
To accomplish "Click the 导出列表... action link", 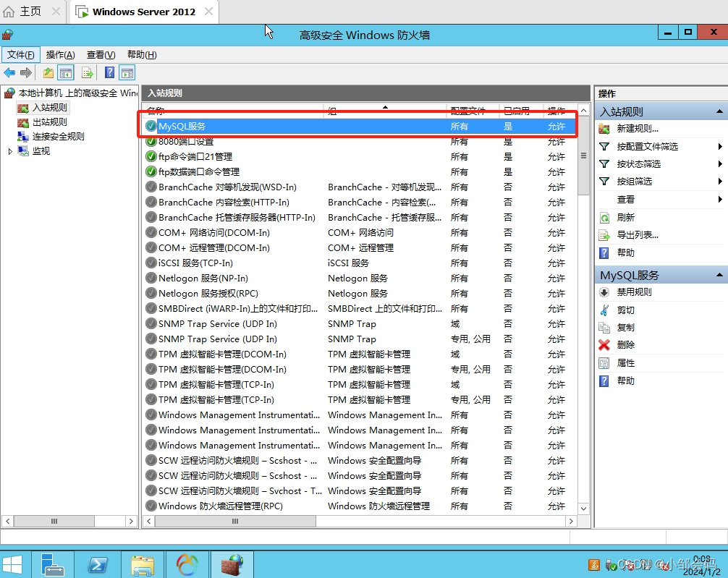I will click(638, 235).
